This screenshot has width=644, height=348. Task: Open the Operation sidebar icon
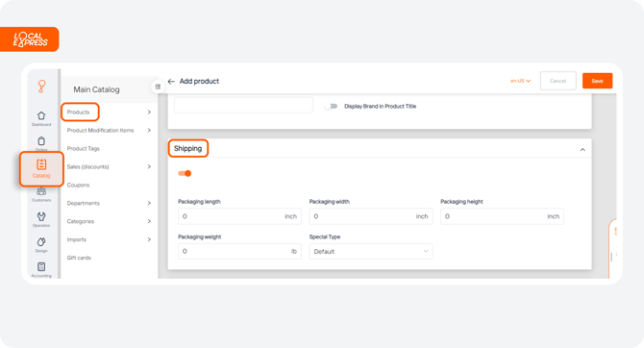pos(41,219)
